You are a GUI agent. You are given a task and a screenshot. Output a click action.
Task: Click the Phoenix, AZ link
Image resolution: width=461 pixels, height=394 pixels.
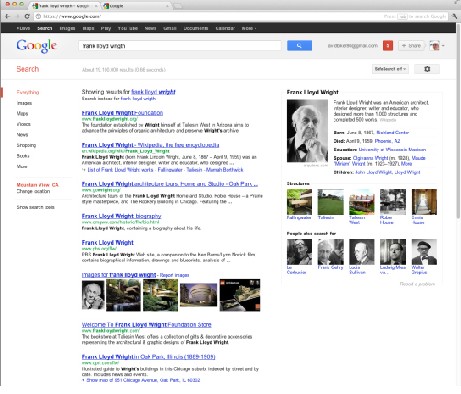tap(387, 141)
